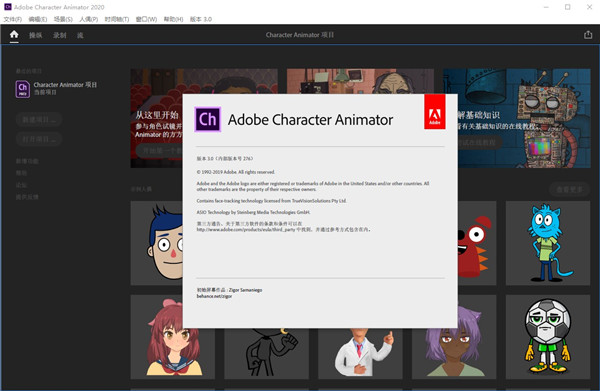Open the old woman middle banner card
600x391 pixels.
(x=360, y=81)
